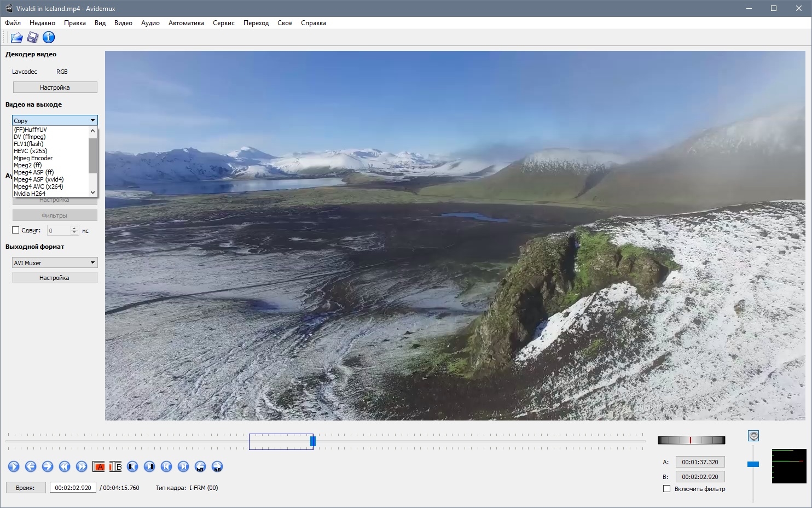The image size is (812, 508).
Task: Click Настройка under video decoder
Action: pyautogui.click(x=55, y=87)
